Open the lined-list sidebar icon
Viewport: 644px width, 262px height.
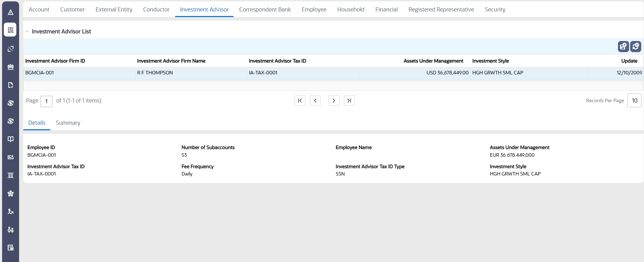(x=10, y=175)
